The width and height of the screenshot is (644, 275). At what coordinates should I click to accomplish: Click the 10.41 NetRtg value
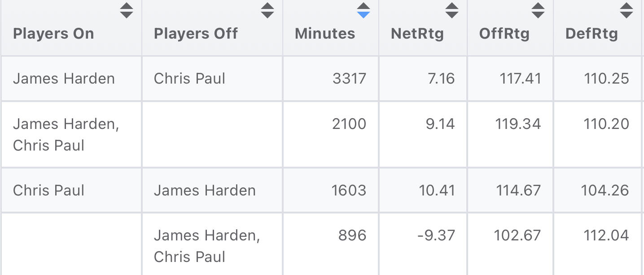click(437, 191)
